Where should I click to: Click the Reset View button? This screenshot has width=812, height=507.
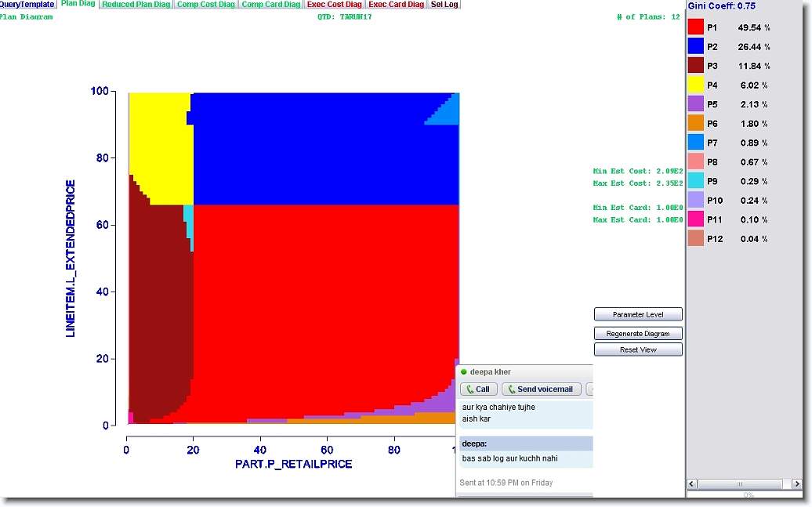(x=638, y=349)
